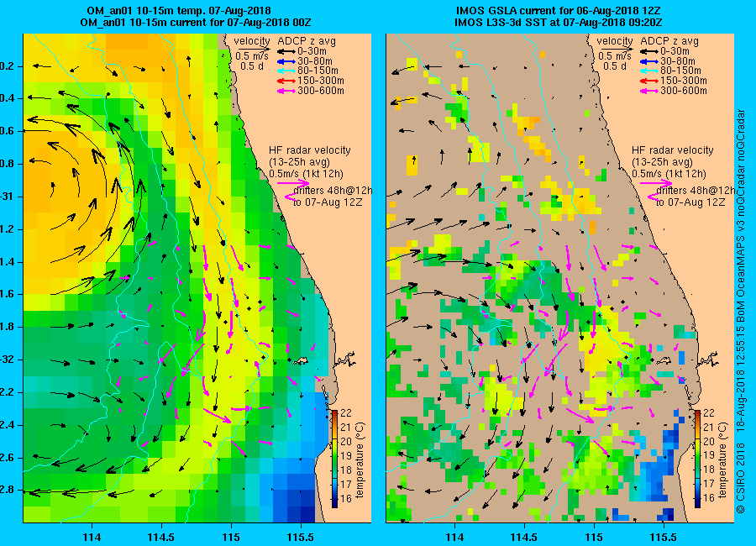Click the 114.5 longitude tick under right map
This screenshot has width=756, height=546.
point(524,537)
